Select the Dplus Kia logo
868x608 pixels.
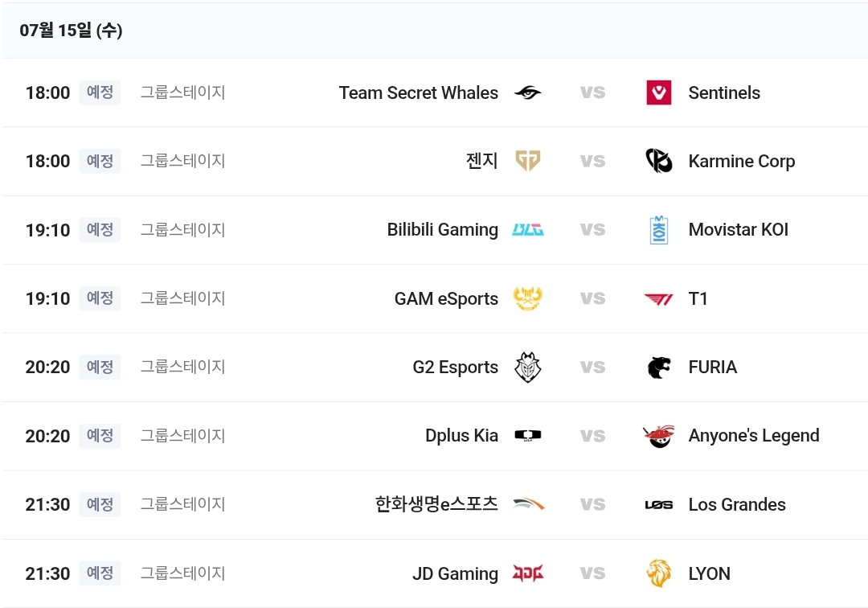point(527,435)
